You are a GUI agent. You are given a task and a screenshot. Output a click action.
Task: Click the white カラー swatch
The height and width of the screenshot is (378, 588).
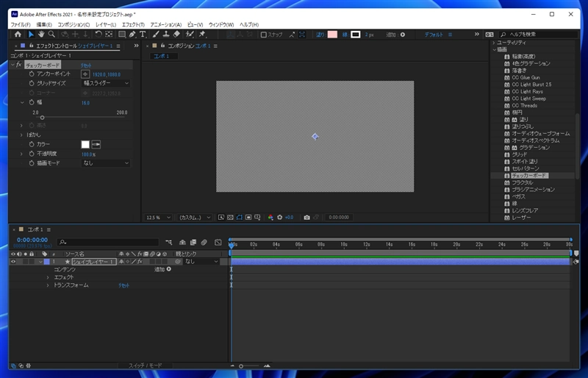pyautogui.click(x=85, y=144)
